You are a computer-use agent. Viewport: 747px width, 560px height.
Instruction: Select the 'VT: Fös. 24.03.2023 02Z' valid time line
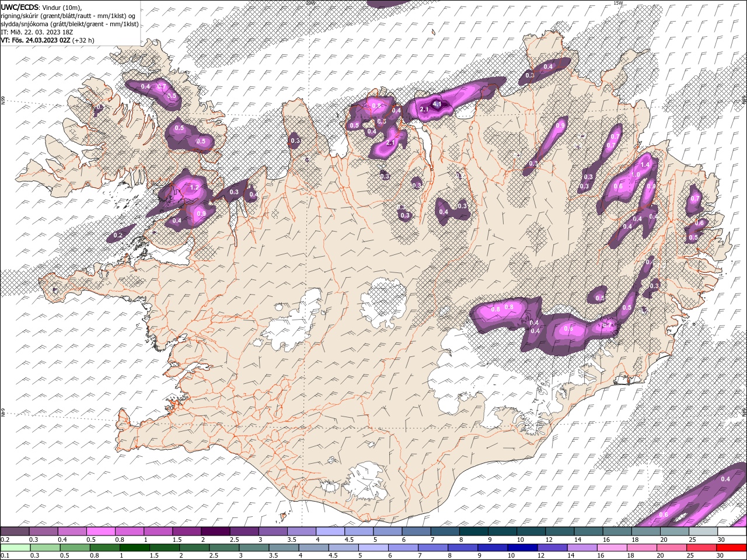[36, 40]
